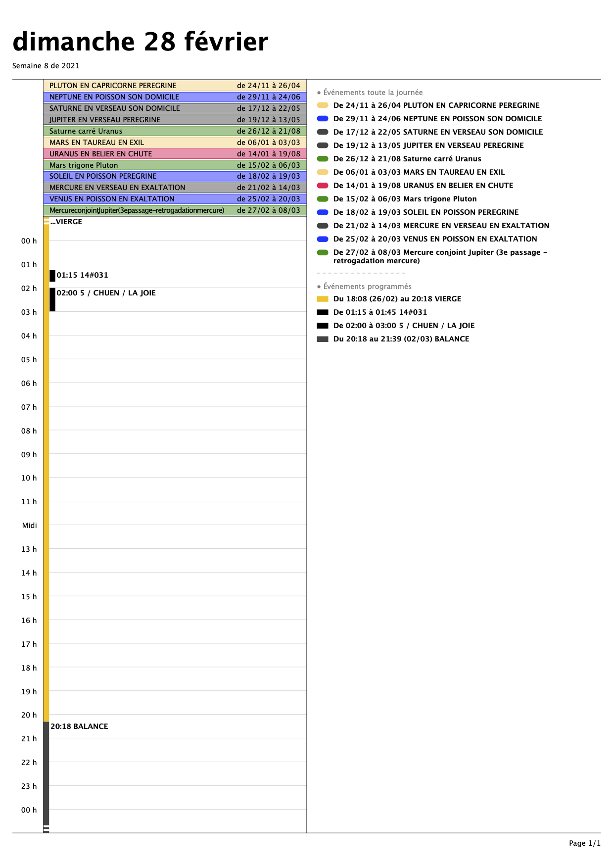Click the green pill beside Mars trigone Pluton legend
Screen dimensions: 613x868
(323, 199)
